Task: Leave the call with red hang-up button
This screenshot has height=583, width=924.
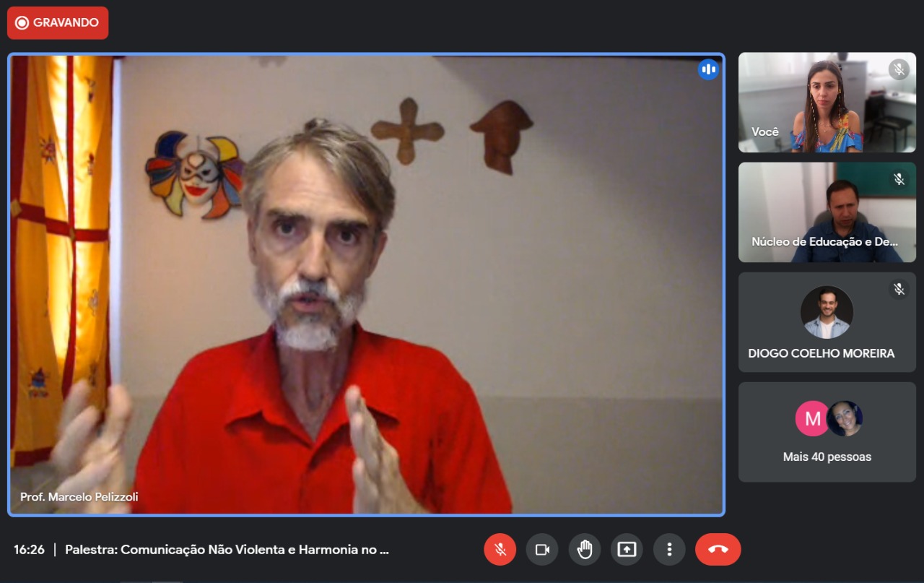Action: [718, 550]
